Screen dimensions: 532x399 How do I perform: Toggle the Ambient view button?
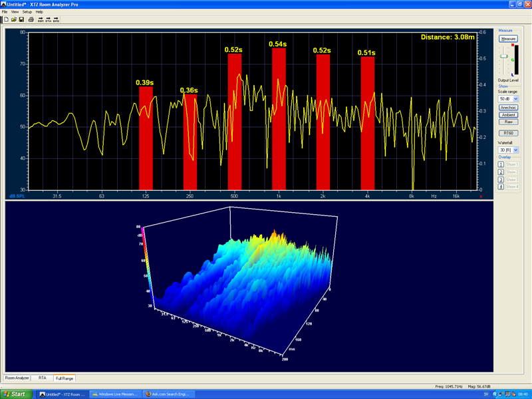pos(508,114)
